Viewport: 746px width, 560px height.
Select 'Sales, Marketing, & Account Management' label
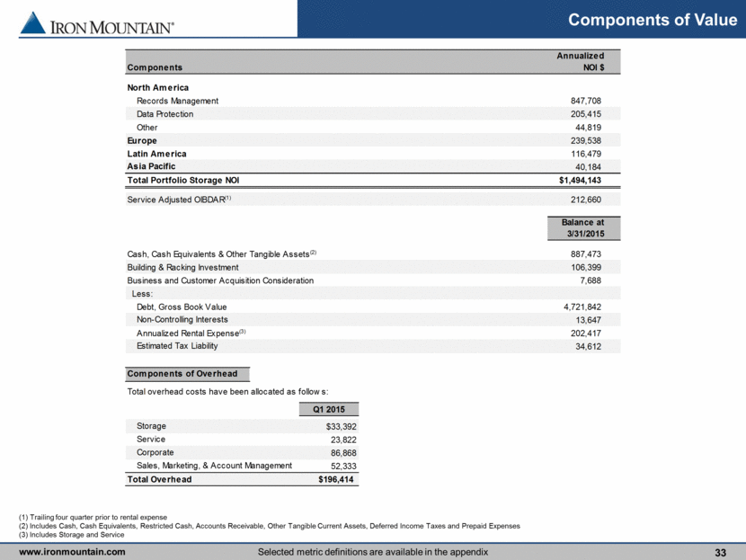point(214,466)
